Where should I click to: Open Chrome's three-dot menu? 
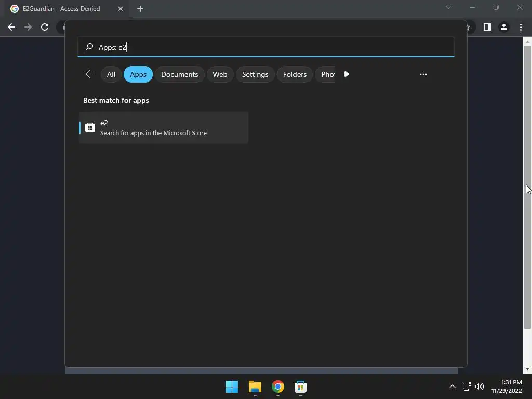click(x=521, y=27)
